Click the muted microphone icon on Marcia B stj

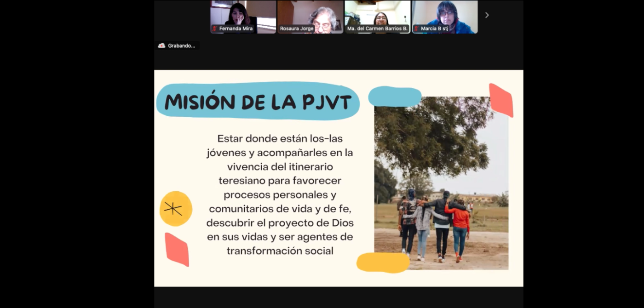pyautogui.click(x=416, y=29)
